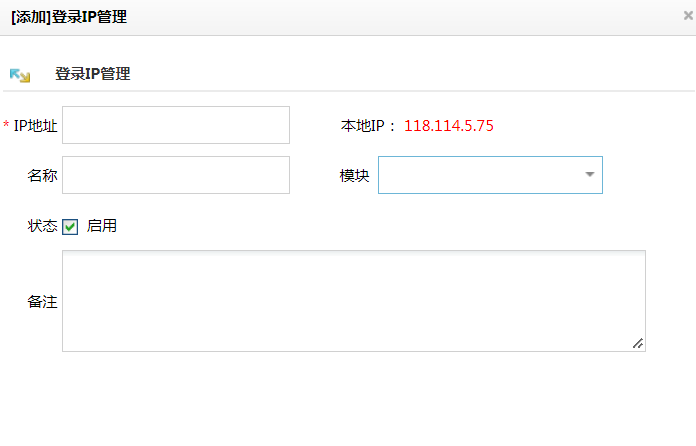The width and height of the screenshot is (696, 446).
Task: Click the IP地址 input field
Action: (x=176, y=125)
